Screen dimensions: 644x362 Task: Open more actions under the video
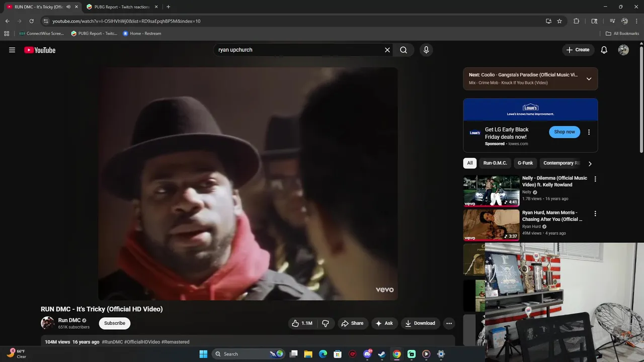tap(449, 323)
